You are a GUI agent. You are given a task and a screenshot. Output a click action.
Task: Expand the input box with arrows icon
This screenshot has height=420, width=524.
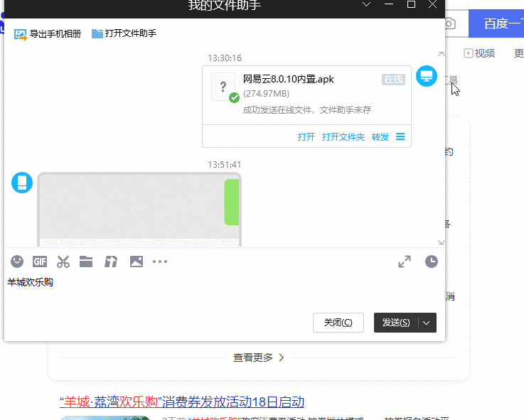click(405, 262)
